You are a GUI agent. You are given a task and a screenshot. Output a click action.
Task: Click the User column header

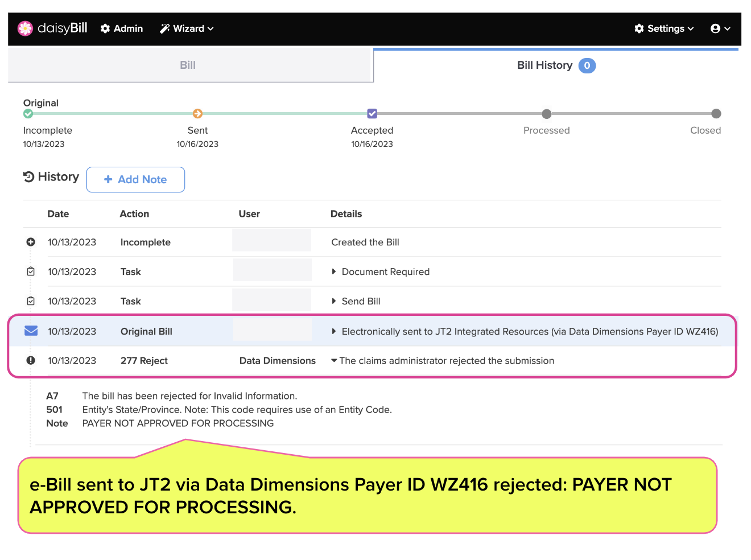coord(249,214)
